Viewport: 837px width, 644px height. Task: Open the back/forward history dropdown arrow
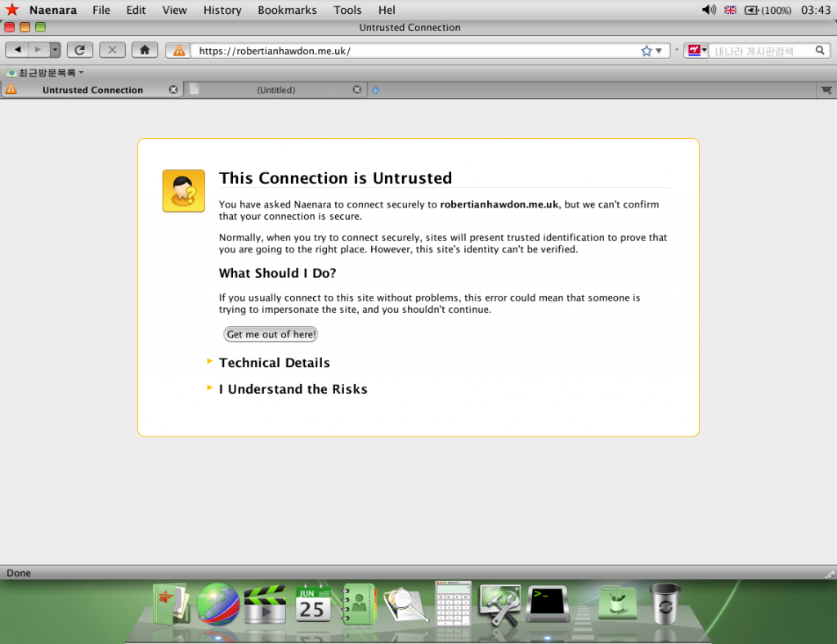55,50
